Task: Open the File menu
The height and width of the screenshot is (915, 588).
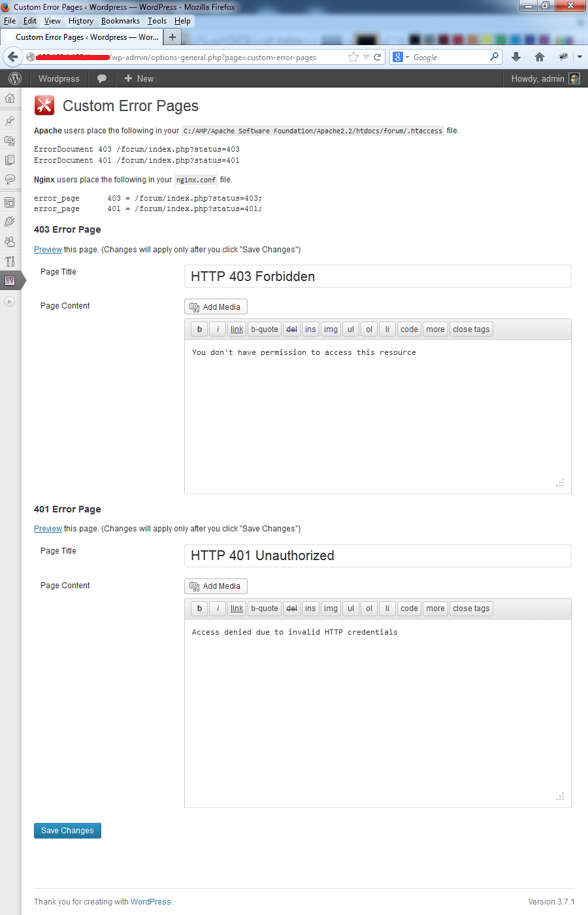Action: coord(10,21)
